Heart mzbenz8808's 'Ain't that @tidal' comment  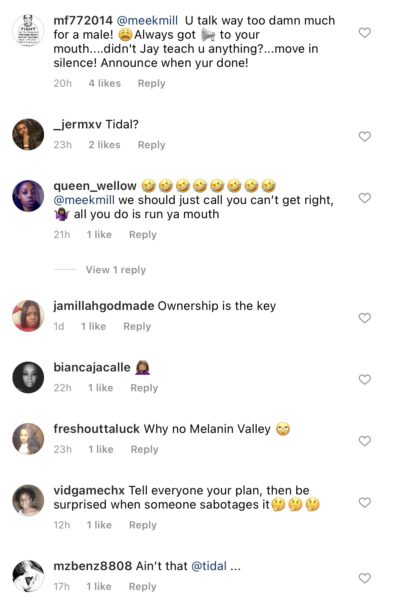coord(365,578)
